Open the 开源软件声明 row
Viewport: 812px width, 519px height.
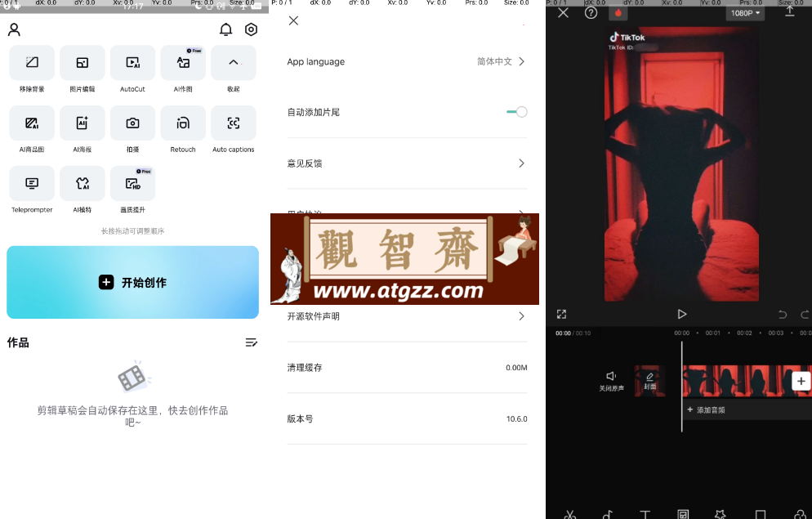coord(407,316)
